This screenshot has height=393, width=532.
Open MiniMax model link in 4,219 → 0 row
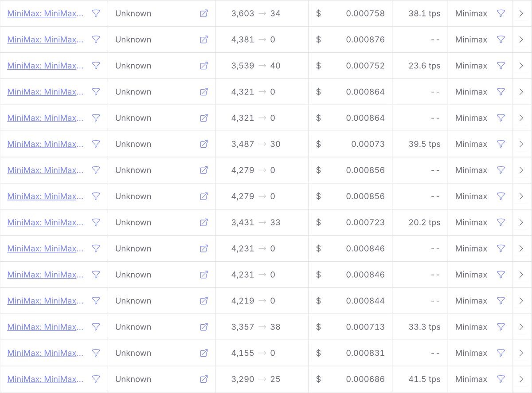point(45,301)
